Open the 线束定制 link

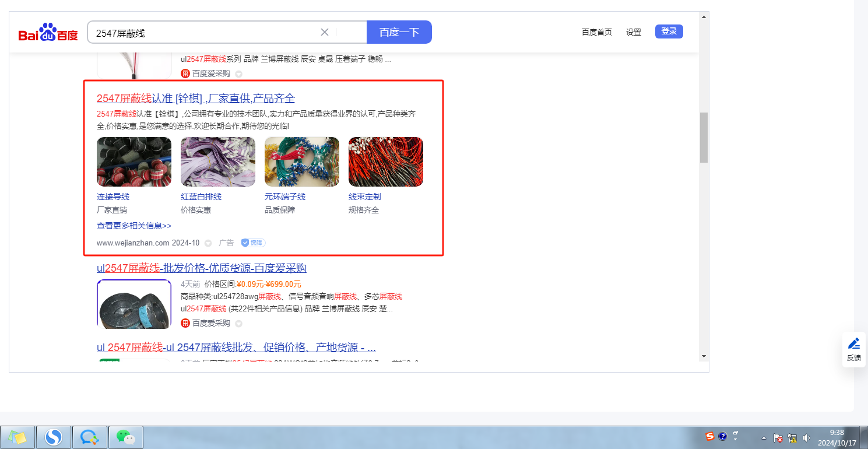click(x=365, y=197)
